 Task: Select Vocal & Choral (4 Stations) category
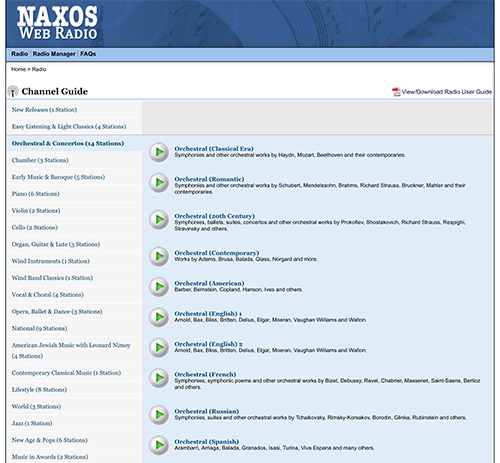click(x=48, y=295)
